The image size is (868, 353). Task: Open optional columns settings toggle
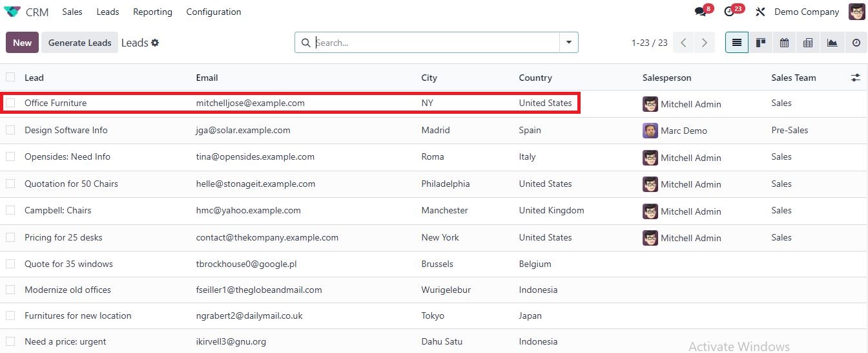coord(855,78)
